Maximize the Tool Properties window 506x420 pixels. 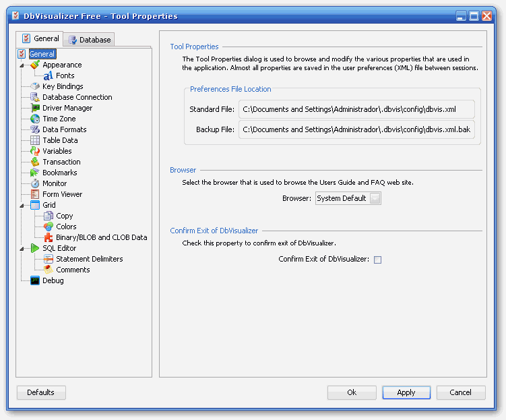[x=474, y=16]
